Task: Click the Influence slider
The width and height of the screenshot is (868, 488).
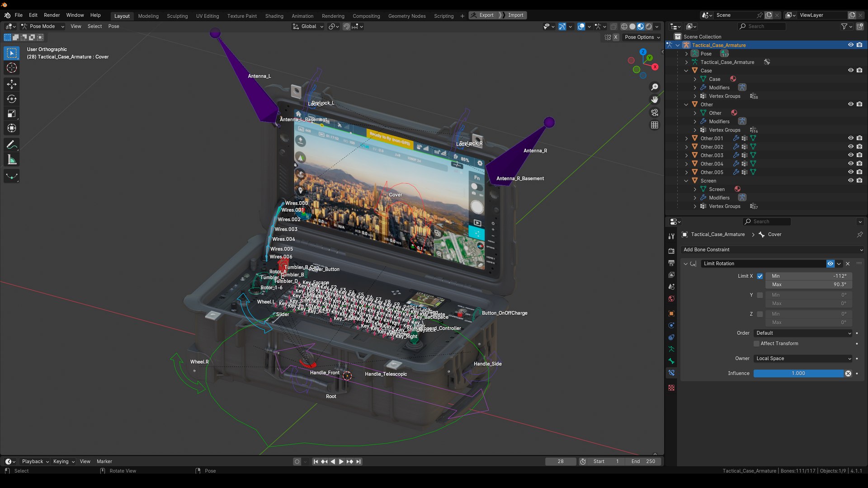Action: 798,374
